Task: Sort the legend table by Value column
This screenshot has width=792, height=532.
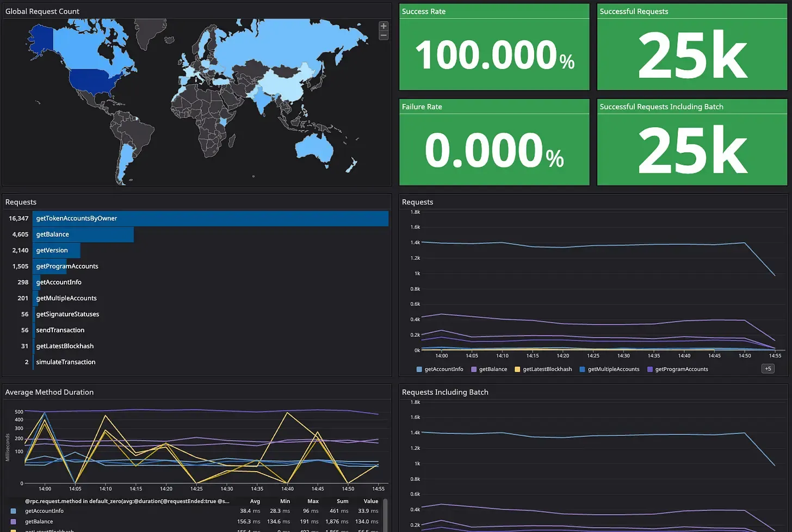Action: [x=371, y=502]
